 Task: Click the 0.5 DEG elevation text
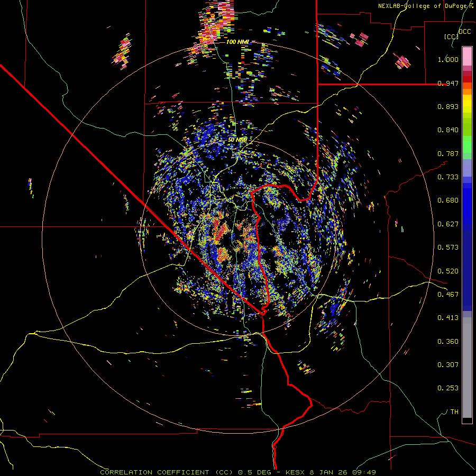pyautogui.click(x=255, y=472)
